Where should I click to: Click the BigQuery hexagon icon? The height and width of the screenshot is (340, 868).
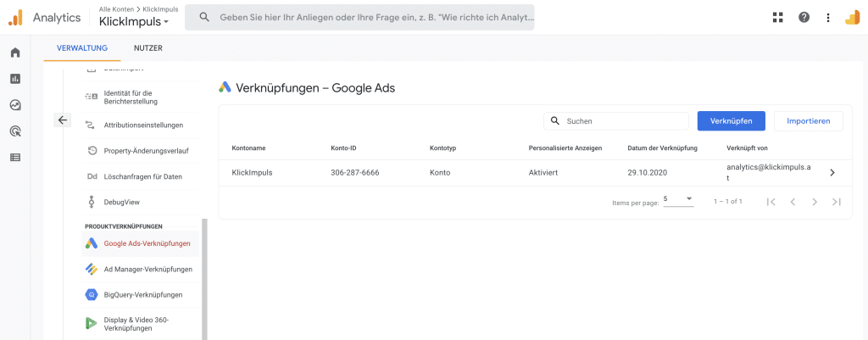92,294
